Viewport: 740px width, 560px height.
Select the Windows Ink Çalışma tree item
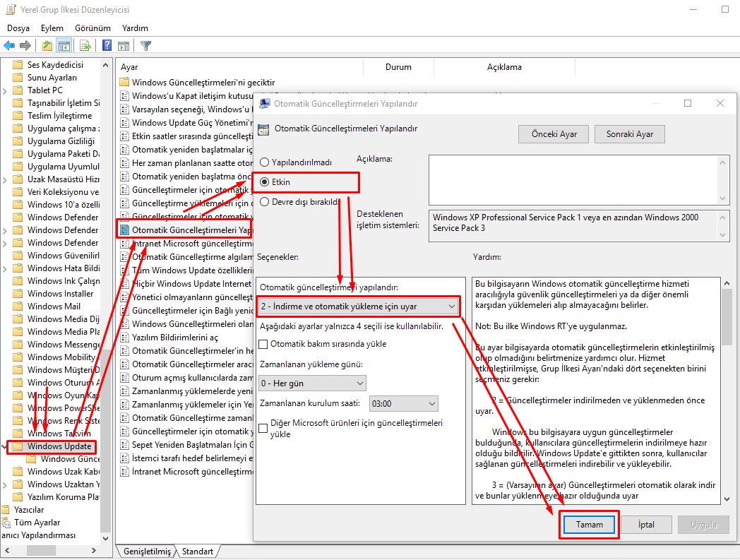[64, 281]
